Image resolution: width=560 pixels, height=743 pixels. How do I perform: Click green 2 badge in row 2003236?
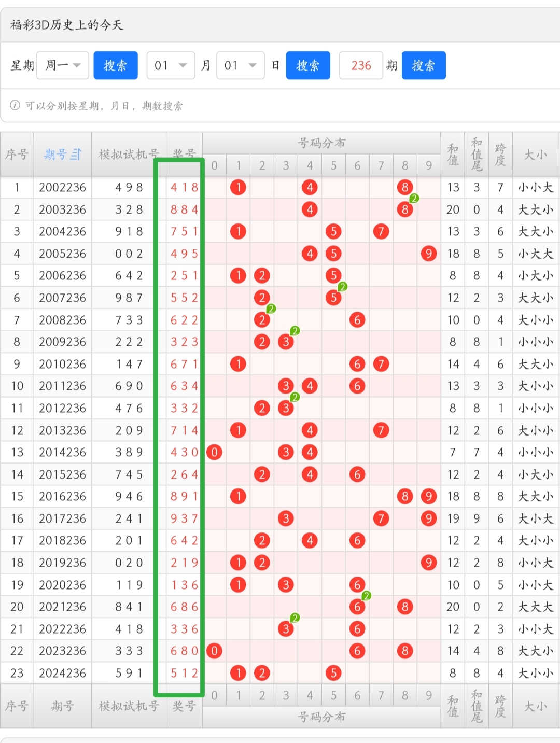[x=414, y=198]
